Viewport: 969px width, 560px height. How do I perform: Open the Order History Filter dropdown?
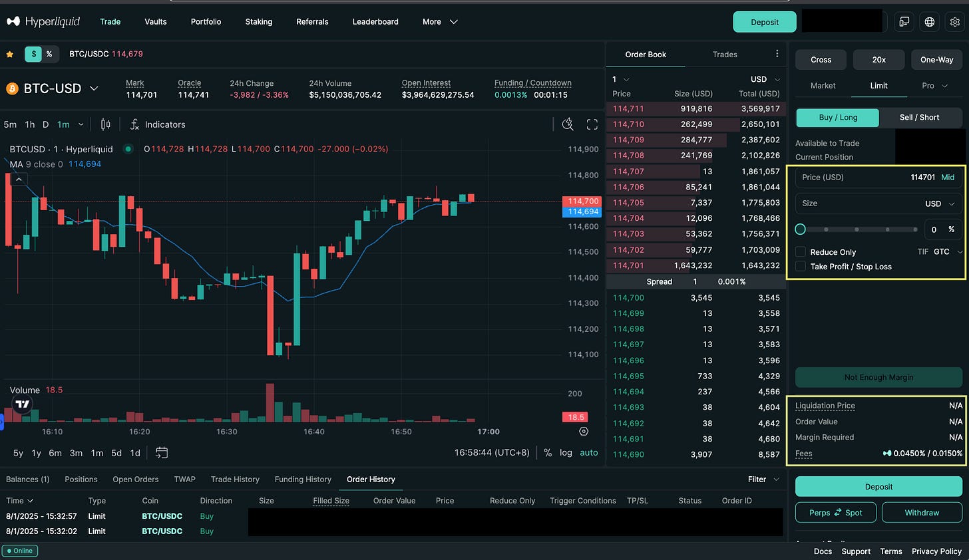tap(763, 480)
